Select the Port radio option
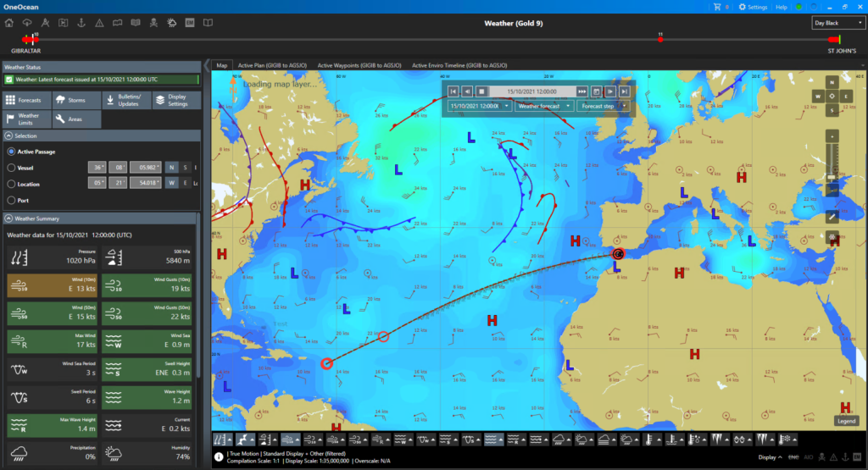The height and width of the screenshot is (470, 868). pyautogui.click(x=11, y=200)
